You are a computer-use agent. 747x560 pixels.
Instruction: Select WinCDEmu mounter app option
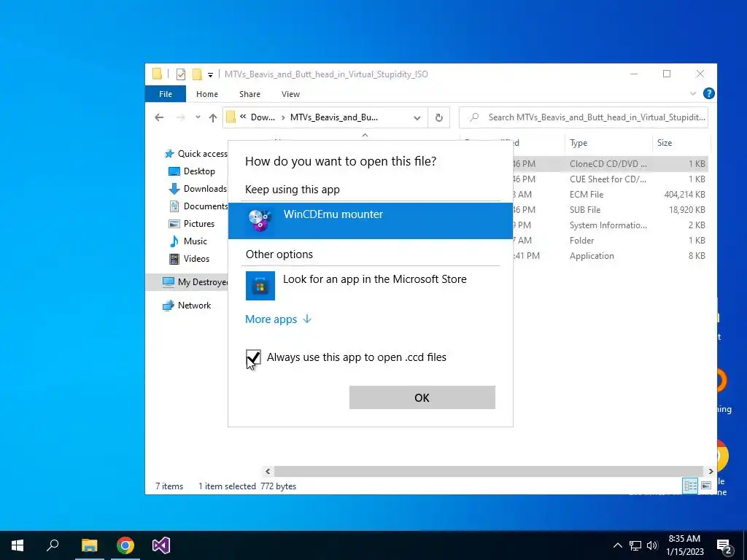[370, 220]
